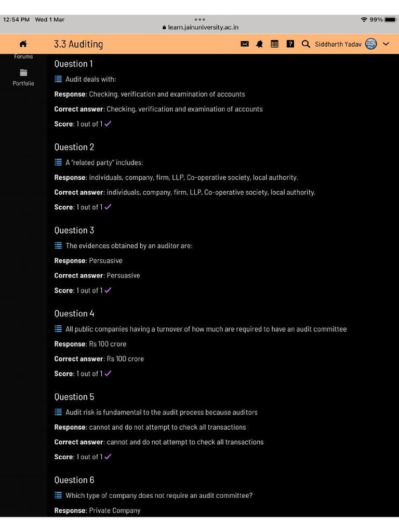The height and width of the screenshot is (532, 399).
Task: Click the Siddharth Yadav profile name
Action: click(x=338, y=44)
